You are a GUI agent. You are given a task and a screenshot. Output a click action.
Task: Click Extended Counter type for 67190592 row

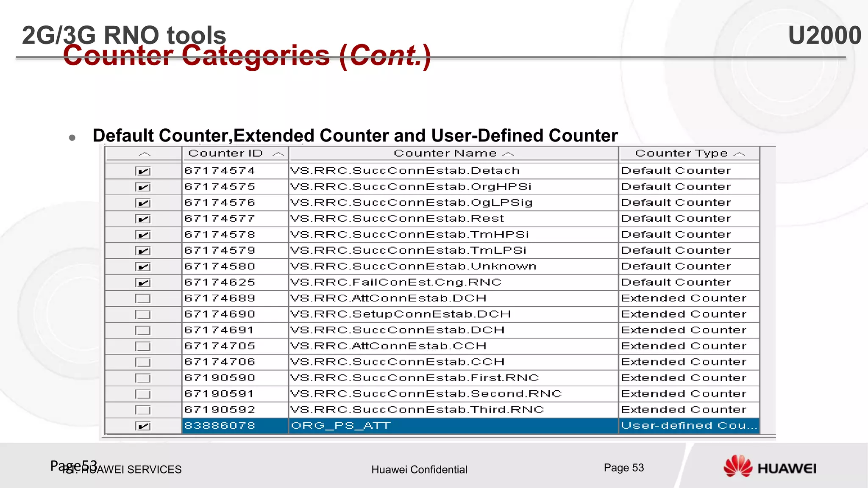690,410
